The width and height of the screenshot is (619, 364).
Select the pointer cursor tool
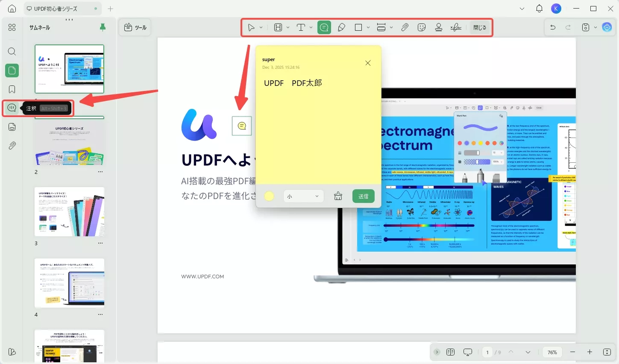point(251,27)
